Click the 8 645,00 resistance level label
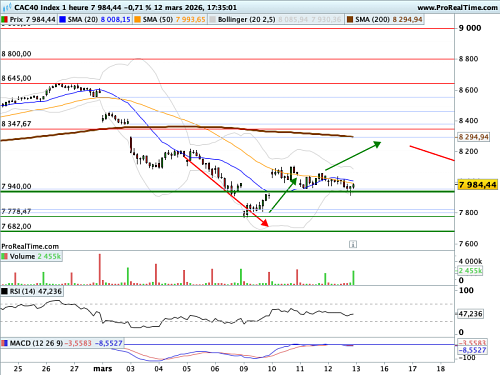The image size is (500, 375). [16, 78]
